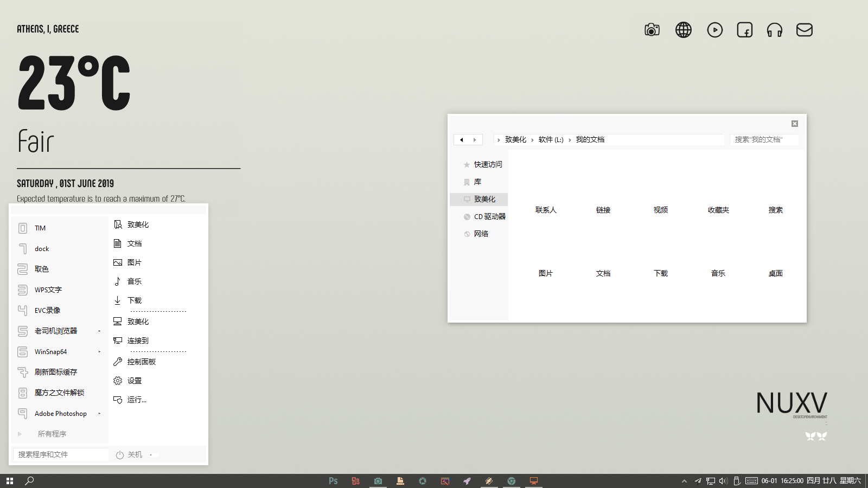Viewport: 868px width, 488px height.
Task: Expand the WinSnap64 submenu arrow
Action: (99, 351)
